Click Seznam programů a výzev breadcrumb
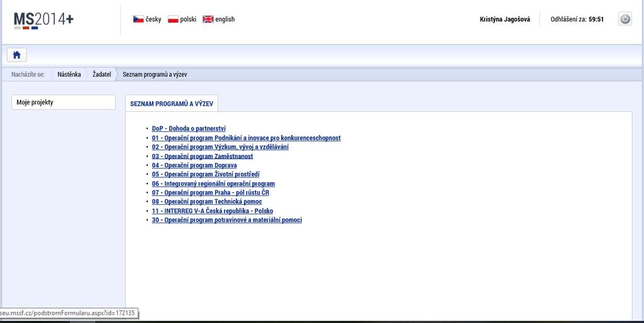644x323 pixels. point(155,75)
